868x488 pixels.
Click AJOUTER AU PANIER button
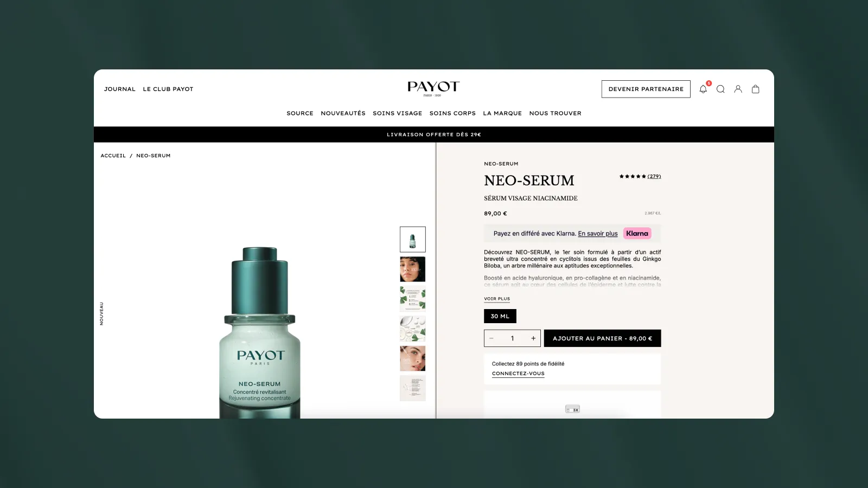[x=602, y=338]
